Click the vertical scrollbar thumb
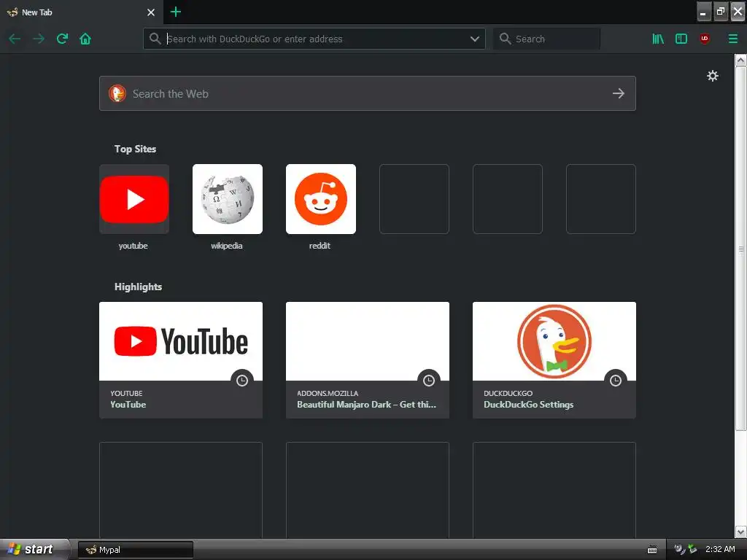The width and height of the screenshot is (747, 560). (x=740, y=249)
